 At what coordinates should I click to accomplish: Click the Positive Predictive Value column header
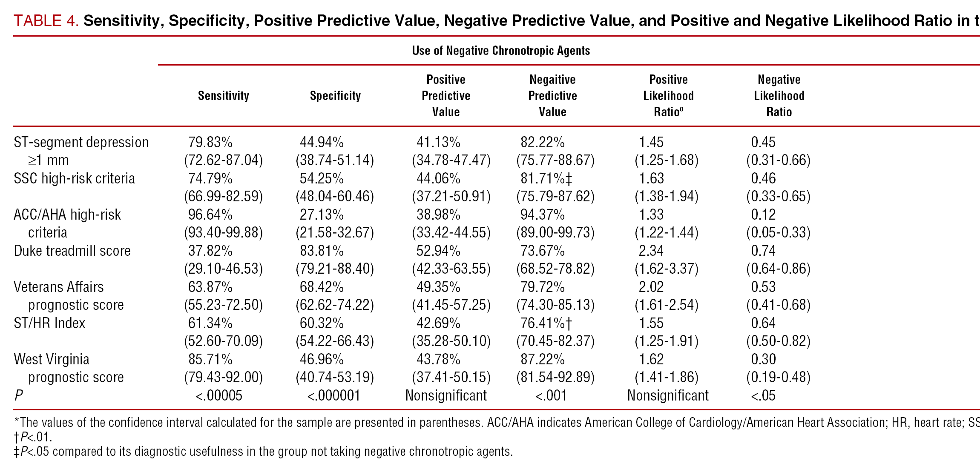(x=446, y=96)
